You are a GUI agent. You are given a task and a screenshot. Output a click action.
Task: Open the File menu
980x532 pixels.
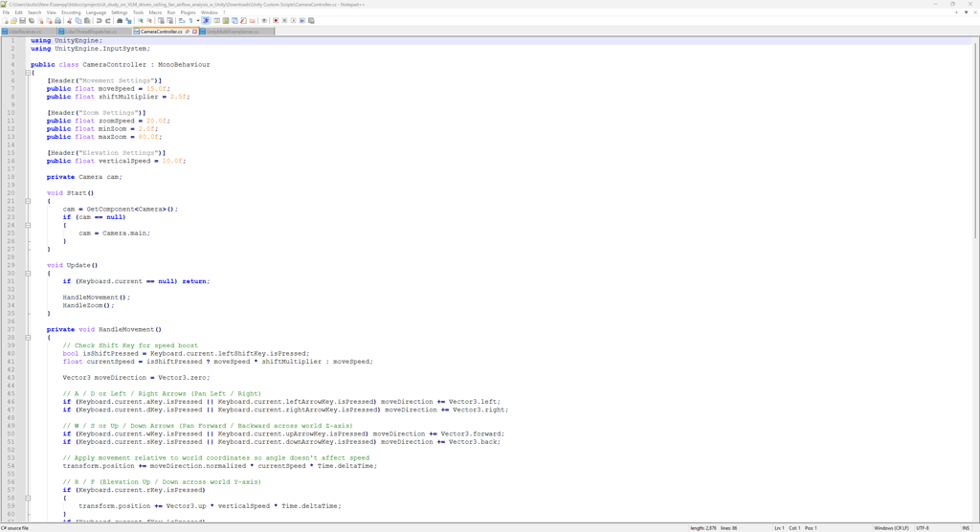coord(6,12)
